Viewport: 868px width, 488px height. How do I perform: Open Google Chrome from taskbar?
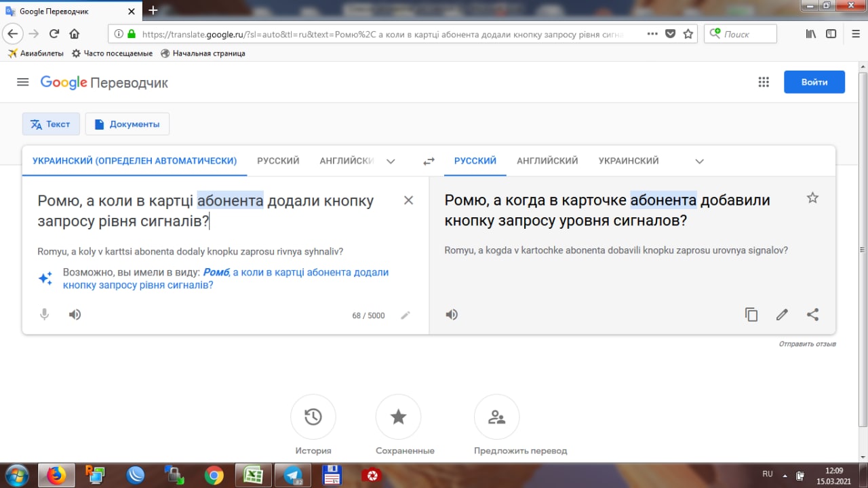click(214, 475)
